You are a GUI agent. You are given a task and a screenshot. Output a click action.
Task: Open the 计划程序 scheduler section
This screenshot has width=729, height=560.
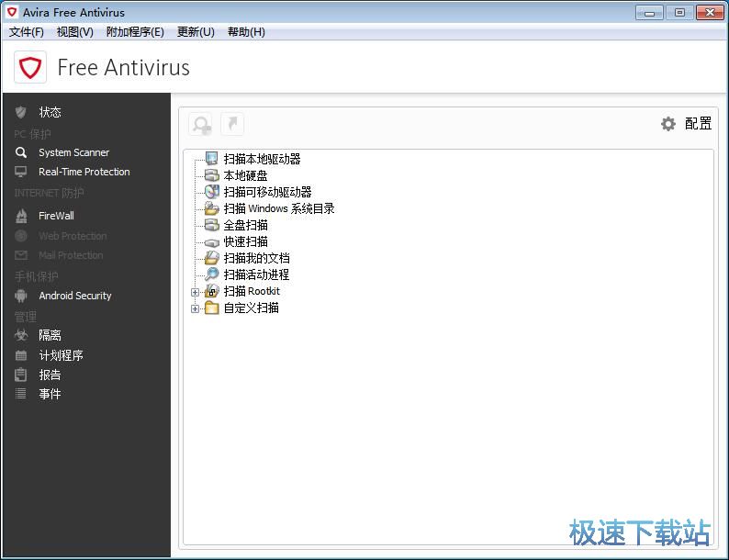61,355
